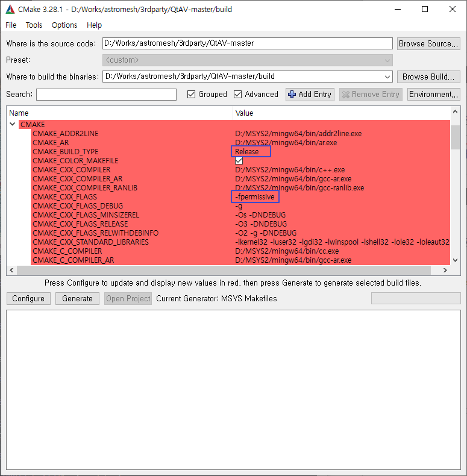Click the progress bar beside generator label

pos(416,298)
